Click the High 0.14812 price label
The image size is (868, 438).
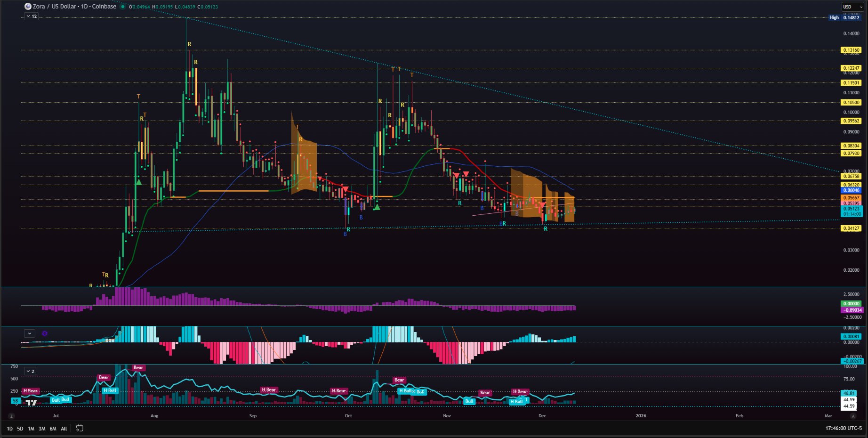point(845,17)
